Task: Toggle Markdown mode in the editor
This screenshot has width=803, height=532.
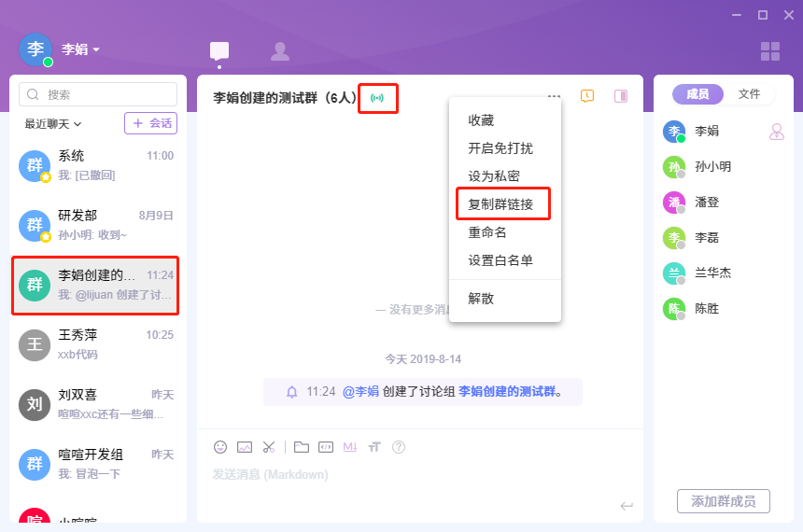Action: click(x=350, y=447)
